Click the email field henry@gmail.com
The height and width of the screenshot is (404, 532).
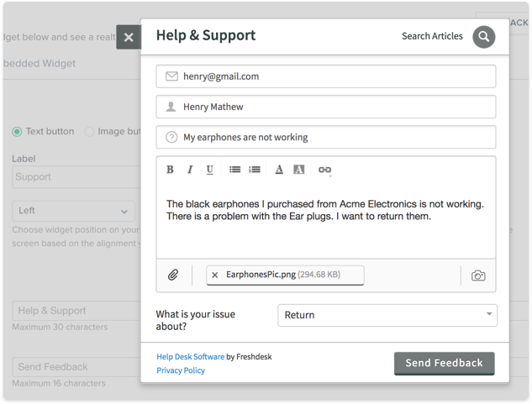pyautogui.click(x=326, y=76)
